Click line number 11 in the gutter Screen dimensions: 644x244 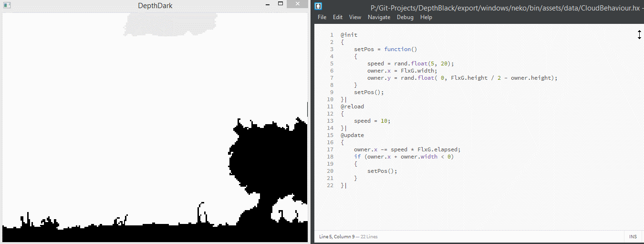click(x=330, y=106)
